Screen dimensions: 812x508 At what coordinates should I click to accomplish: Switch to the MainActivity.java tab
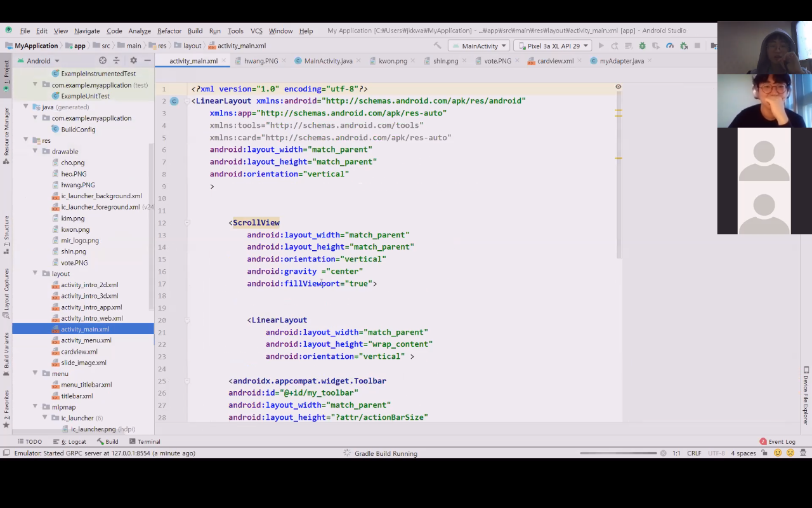coord(328,61)
